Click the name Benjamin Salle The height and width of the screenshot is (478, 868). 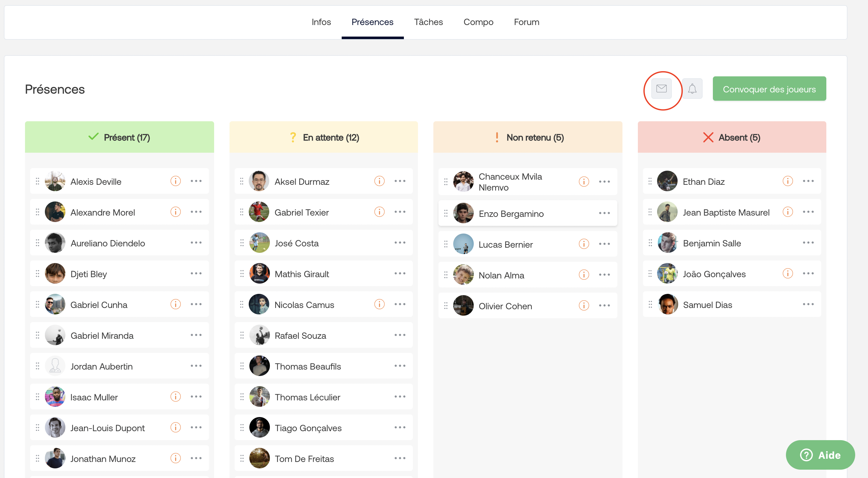712,243
